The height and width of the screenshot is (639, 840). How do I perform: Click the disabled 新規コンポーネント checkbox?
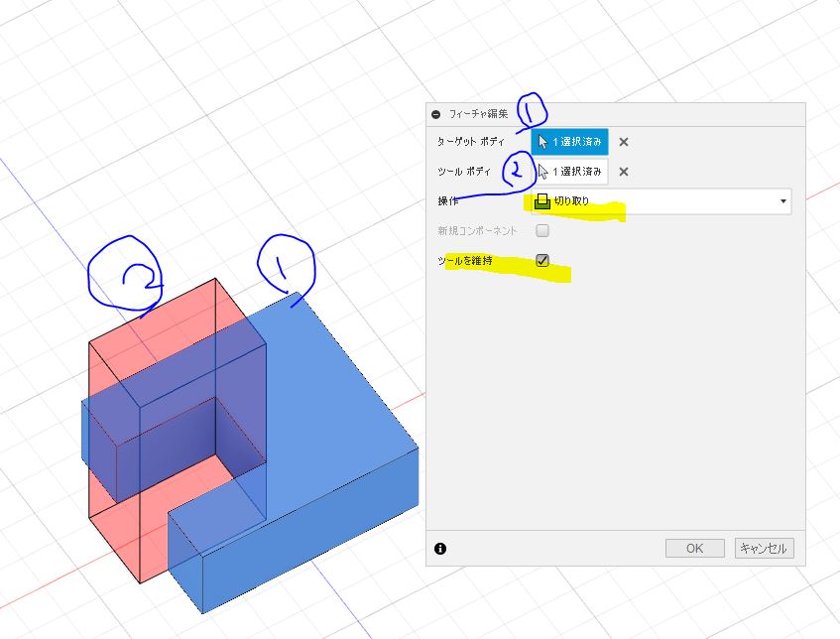[x=542, y=230]
